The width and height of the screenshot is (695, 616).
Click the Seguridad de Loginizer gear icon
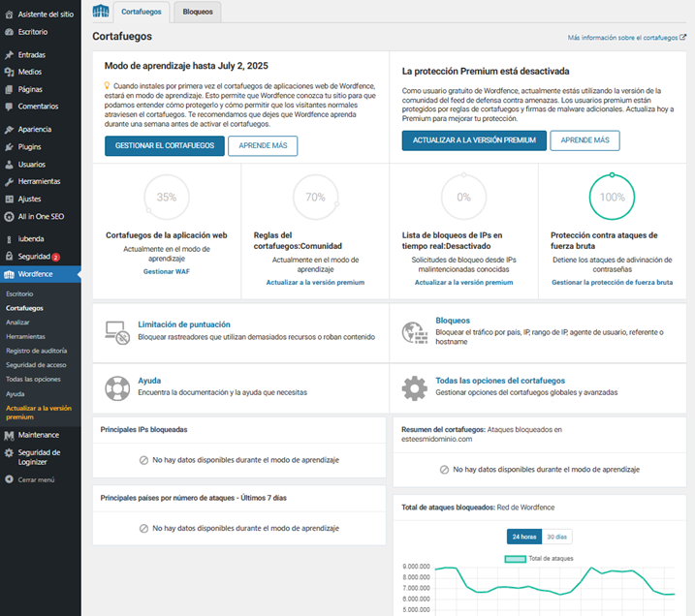click(x=9, y=453)
